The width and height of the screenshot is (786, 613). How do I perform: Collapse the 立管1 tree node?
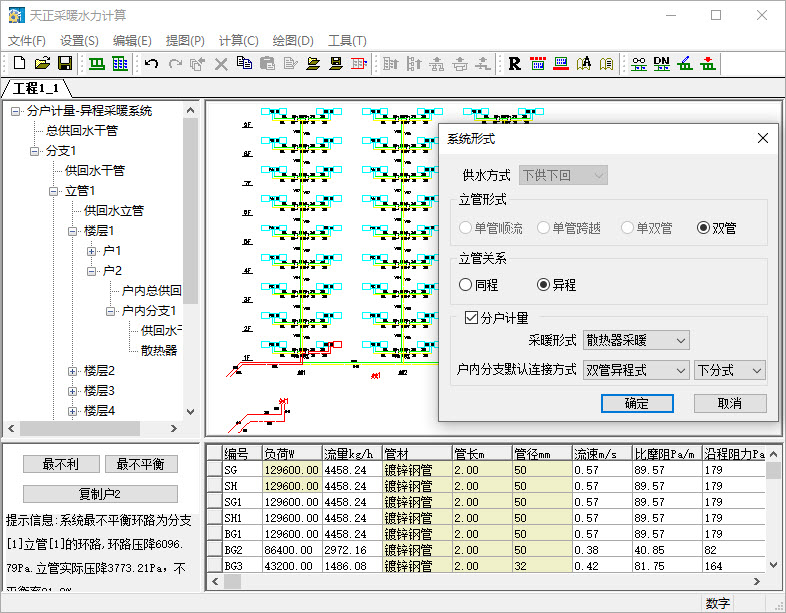point(54,191)
